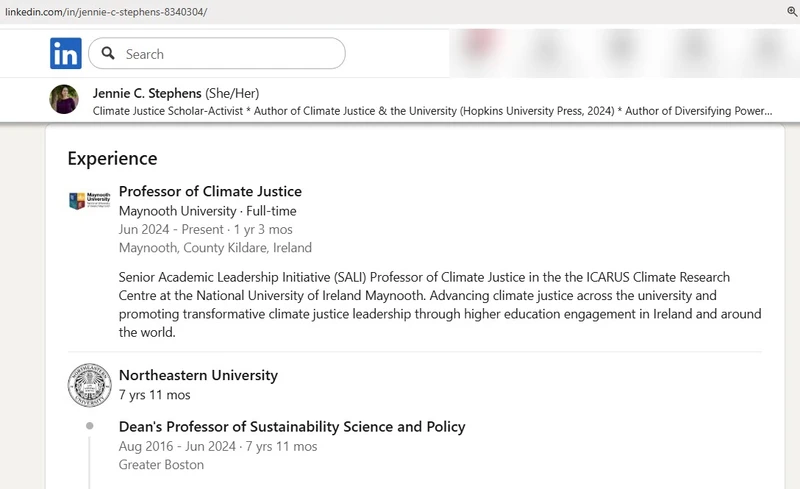Click the 7 yrs 11 mos duration under Northeastern
Image resolution: width=800 pixels, height=489 pixels.
[155, 395]
